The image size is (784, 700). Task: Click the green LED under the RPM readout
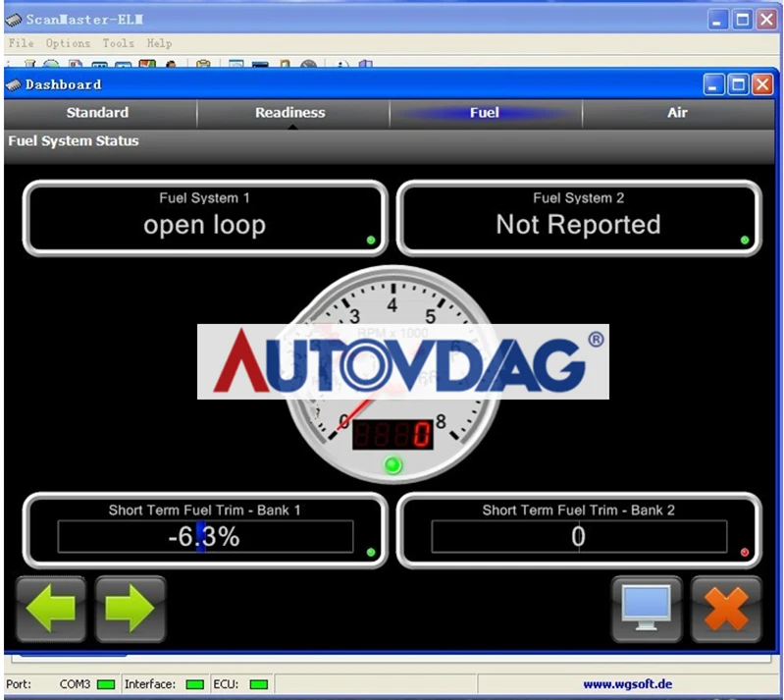click(x=393, y=465)
